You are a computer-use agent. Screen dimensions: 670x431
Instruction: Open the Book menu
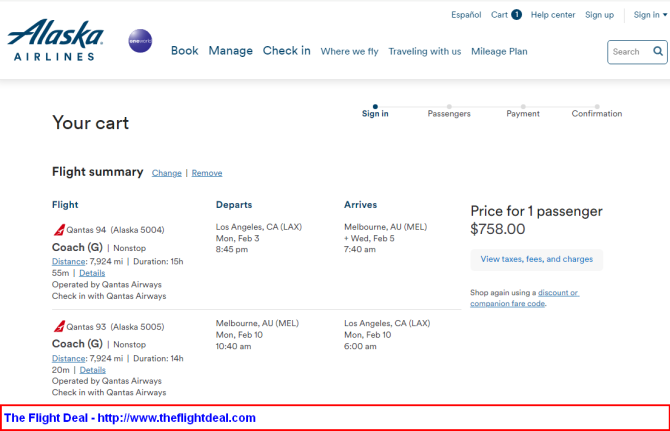(185, 51)
